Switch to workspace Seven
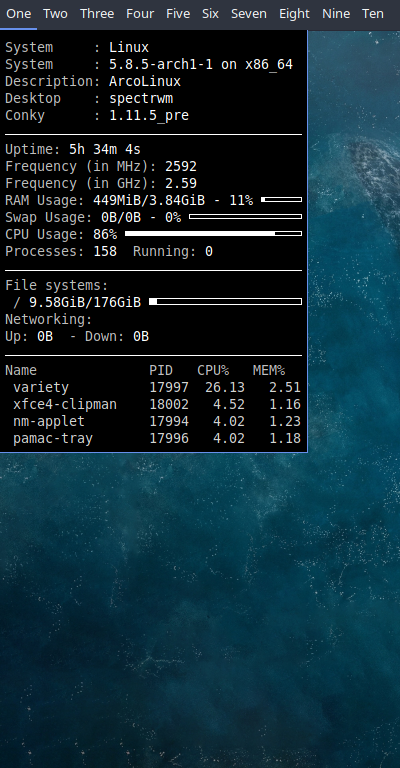This screenshot has width=400, height=768. [249, 14]
